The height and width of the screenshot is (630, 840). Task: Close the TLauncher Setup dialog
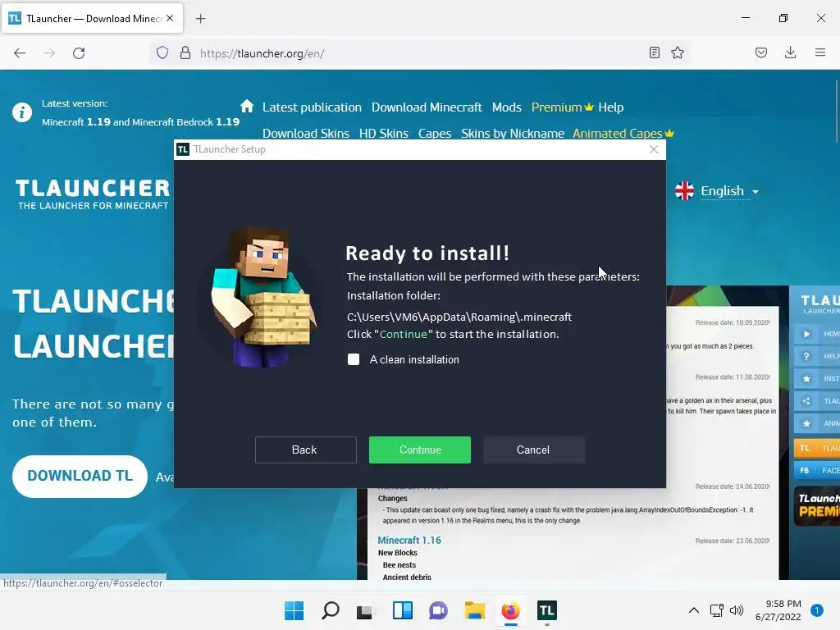point(654,149)
